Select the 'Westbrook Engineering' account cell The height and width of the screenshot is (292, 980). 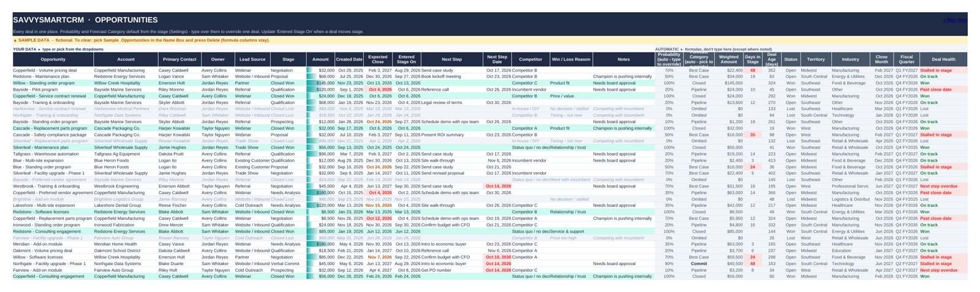tap(126, 186)
